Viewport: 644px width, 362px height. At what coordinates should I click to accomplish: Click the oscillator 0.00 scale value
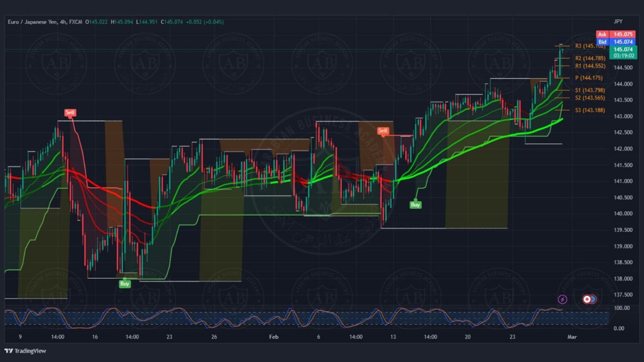(619, 329)
